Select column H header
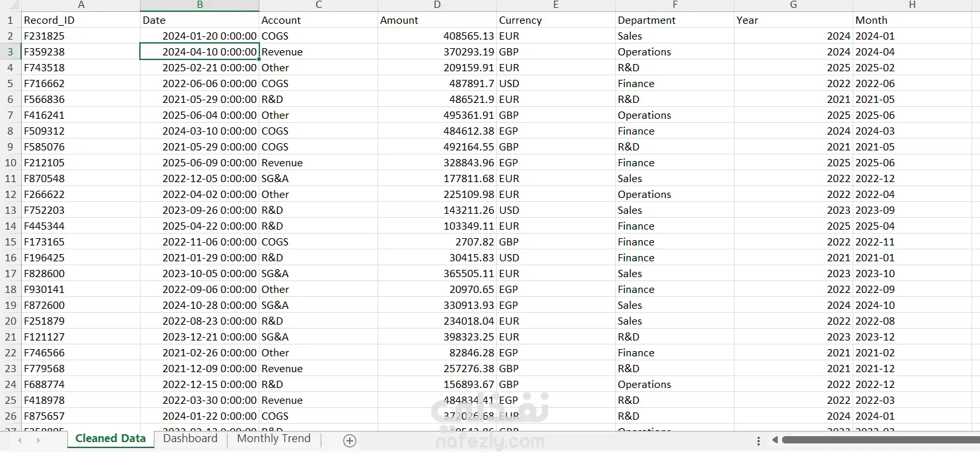 912,5
